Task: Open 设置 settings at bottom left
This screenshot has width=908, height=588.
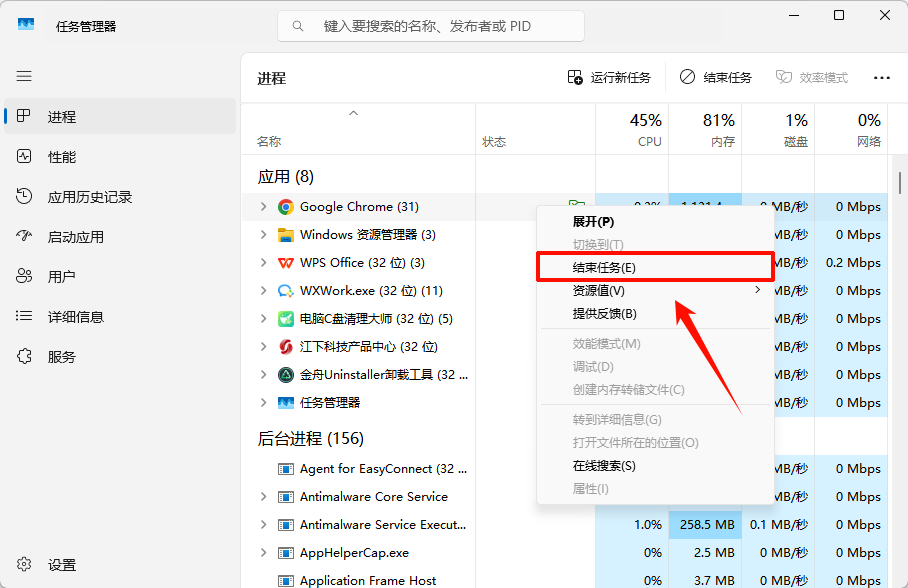Action: [61, 565]
